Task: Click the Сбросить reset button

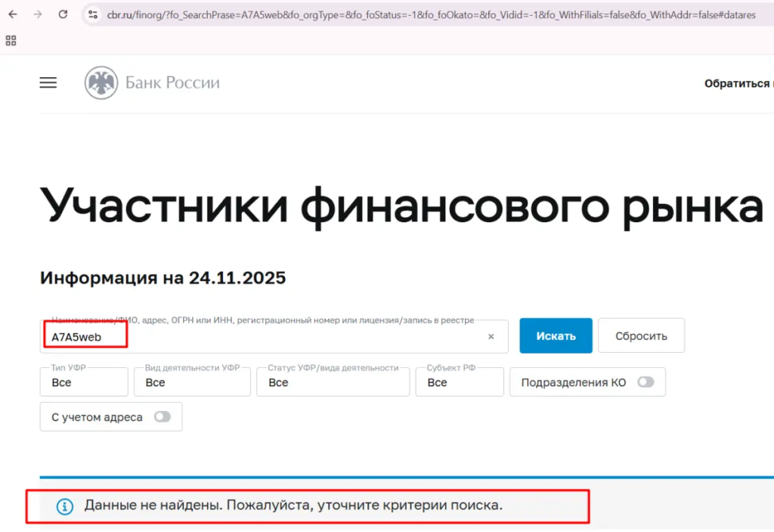Action: (641, 336)
